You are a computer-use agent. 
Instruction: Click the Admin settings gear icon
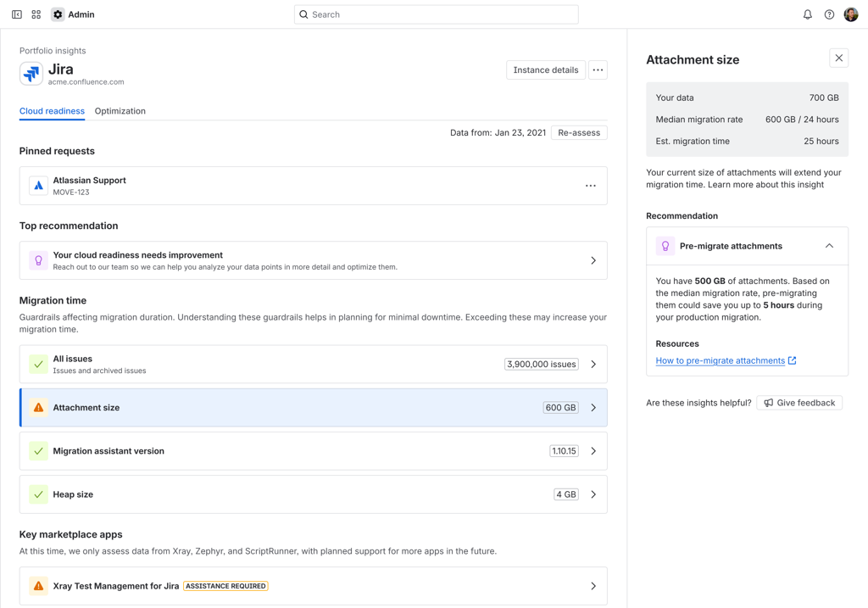[57, 14]
